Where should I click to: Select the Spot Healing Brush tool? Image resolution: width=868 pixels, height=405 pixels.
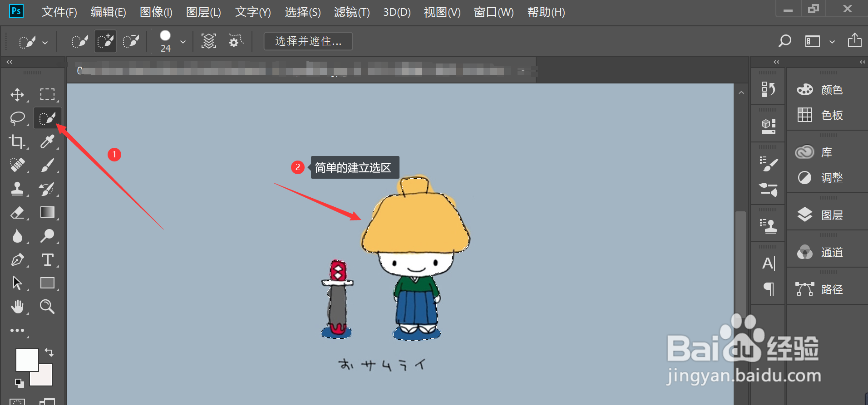[x=17, y=165]
